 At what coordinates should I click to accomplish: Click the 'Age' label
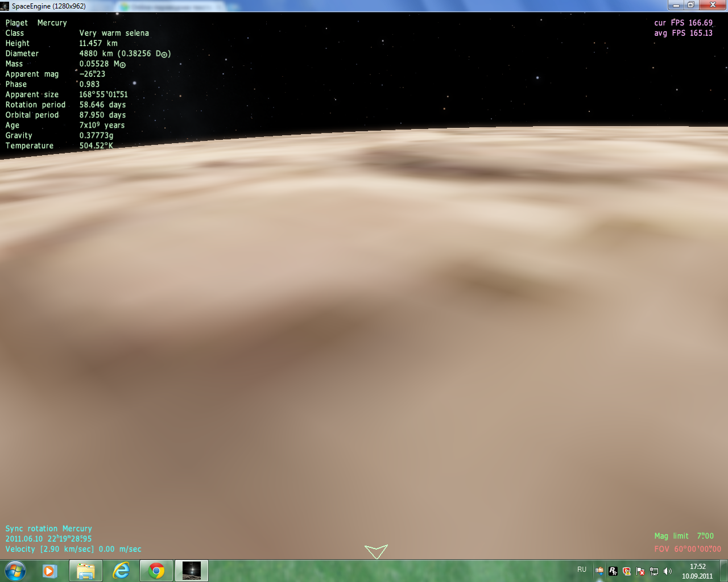click(x=12, y=125)
